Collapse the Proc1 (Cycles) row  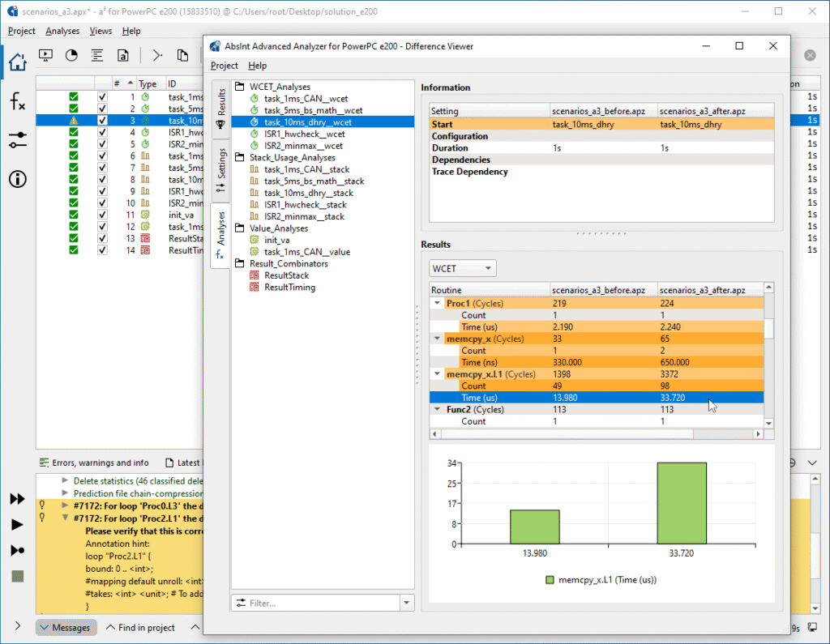click(x=437, y=303)
